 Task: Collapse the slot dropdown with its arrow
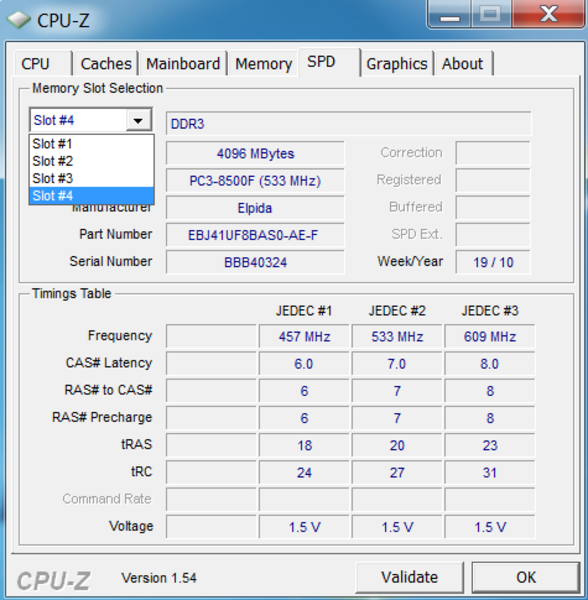pyautogui.click(x=138, y=121)
